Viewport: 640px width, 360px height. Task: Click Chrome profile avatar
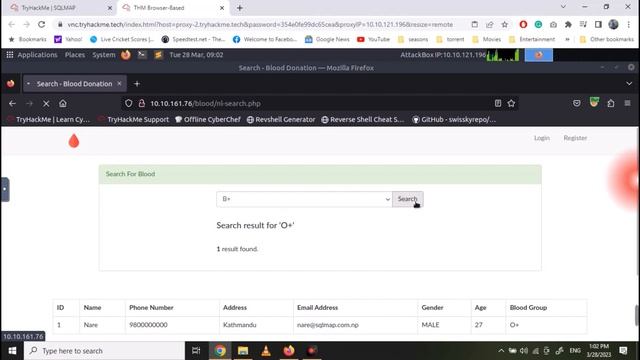[x=613, y=24]
